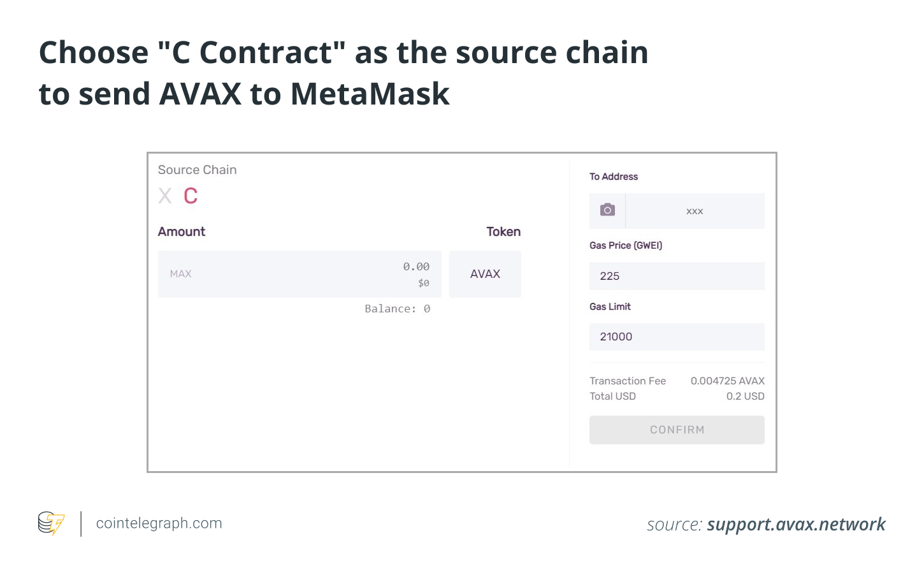This screenshot has width=924, height=575.
Task: Select the X chain option
Action: tap(164, 196)
